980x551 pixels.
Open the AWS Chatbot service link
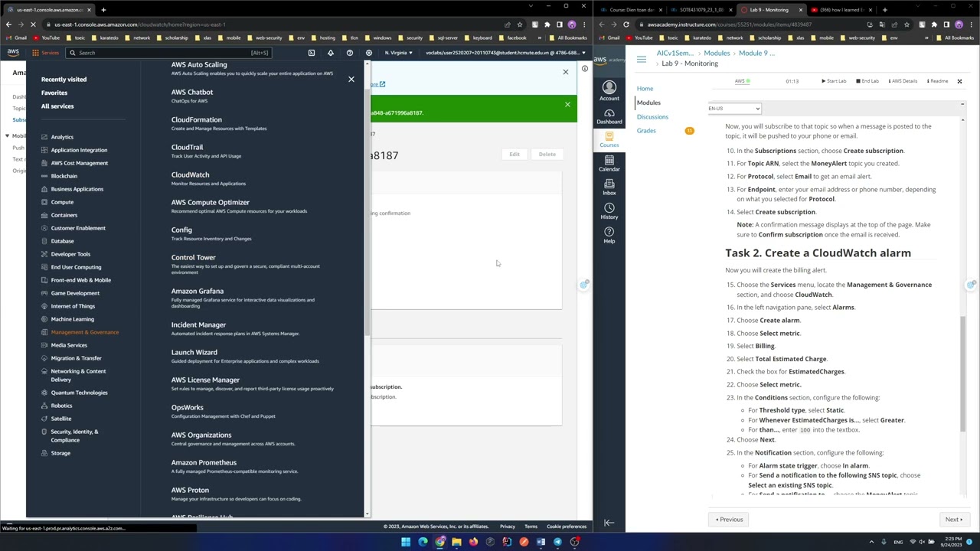[x=192, y=92]
